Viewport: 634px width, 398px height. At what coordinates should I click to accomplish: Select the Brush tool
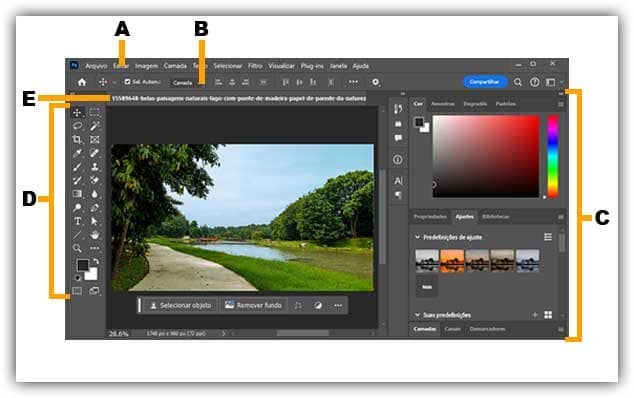click(x=77, y=167)
